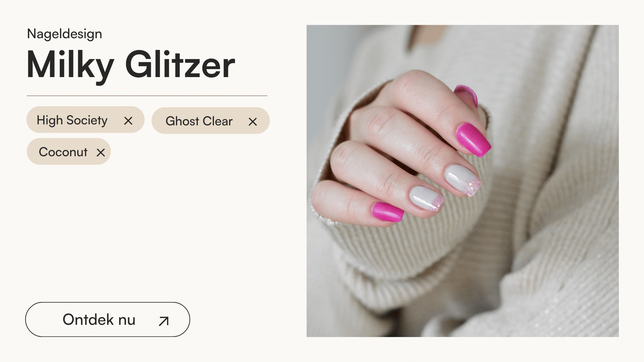Click the pink pinky finger nail

388,212
